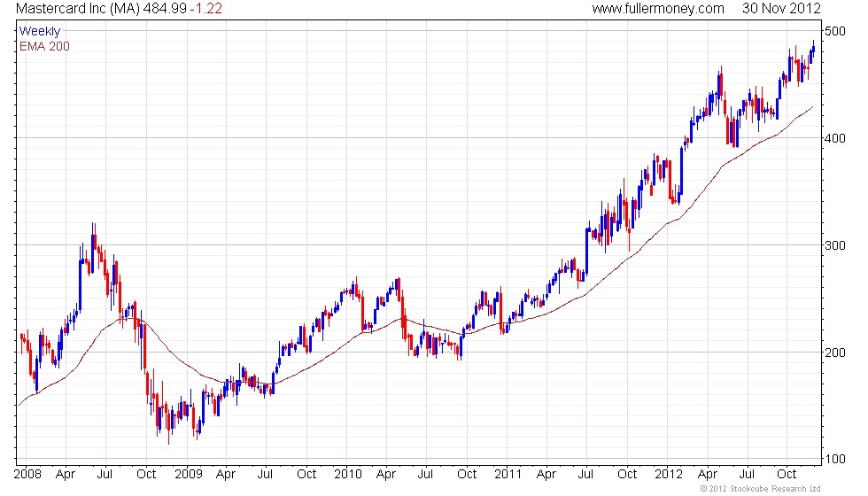Click the 2010 year axis label
Image resolution: width=868 pixels, height=496 pixels.
(347, 474)
